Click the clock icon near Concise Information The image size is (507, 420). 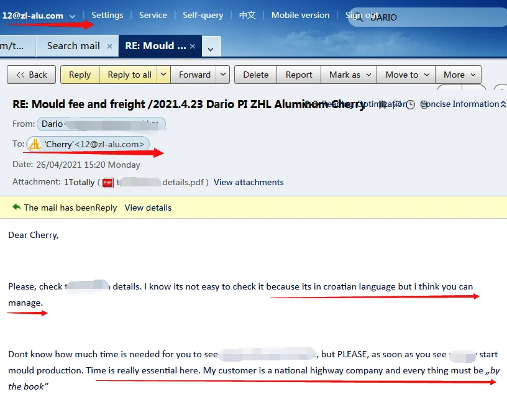[410, 104]
